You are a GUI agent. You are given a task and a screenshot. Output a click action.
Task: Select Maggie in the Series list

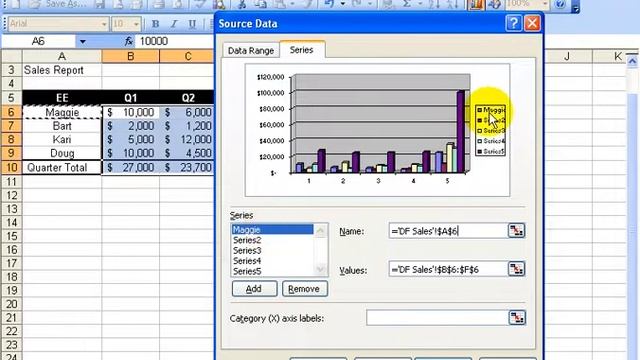click(272, 229)
